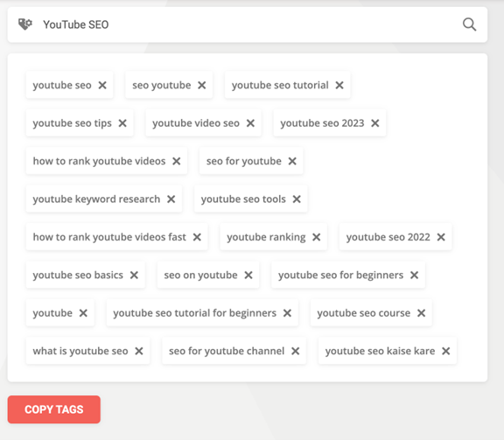Remove the 'seo for youtube' tag
The width and height of the screenshot is (504, 440).
pos(292,161)
